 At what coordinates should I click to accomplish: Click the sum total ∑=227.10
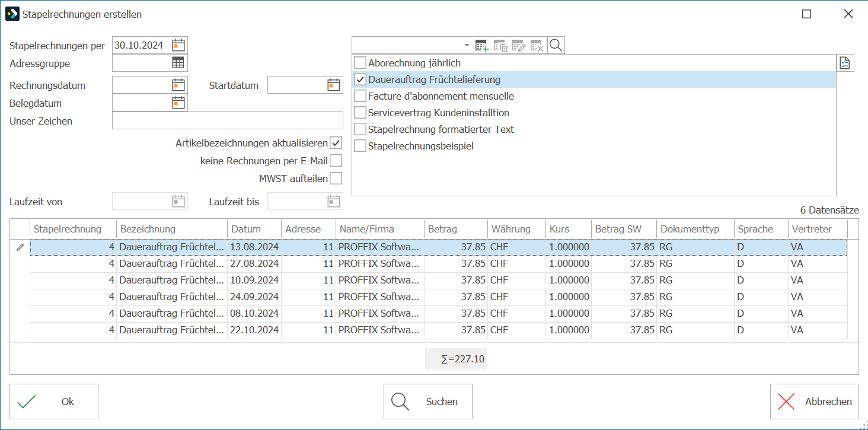click(x=456, y=359)
